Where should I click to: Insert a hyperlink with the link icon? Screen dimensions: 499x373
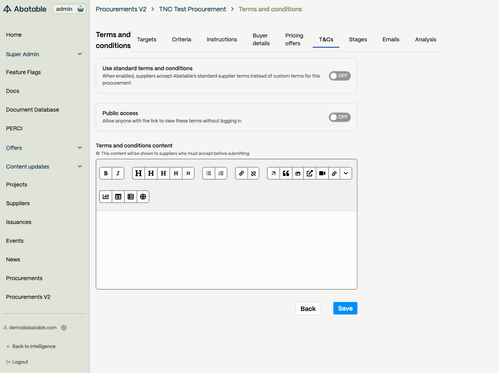click(x=241, y=173)
